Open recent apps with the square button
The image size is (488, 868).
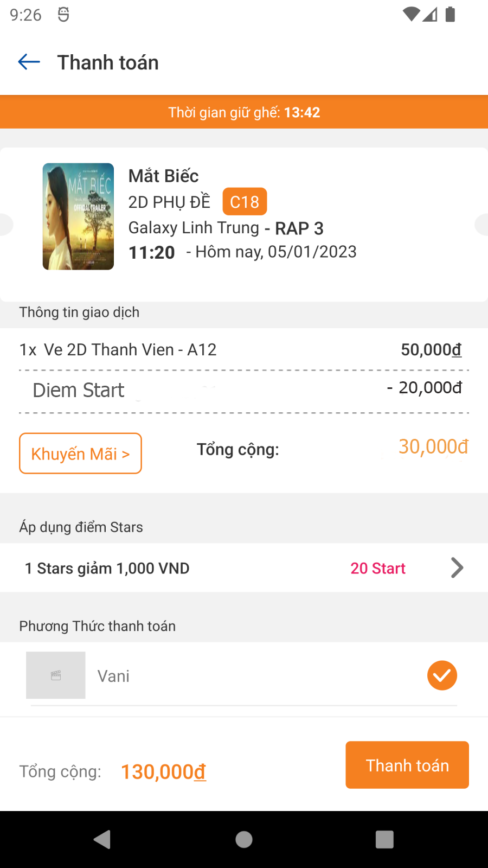tap(384, 839)
